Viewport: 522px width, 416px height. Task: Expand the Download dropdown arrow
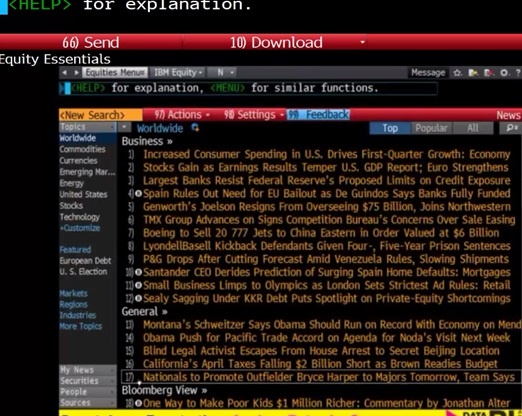pos(362,42)
